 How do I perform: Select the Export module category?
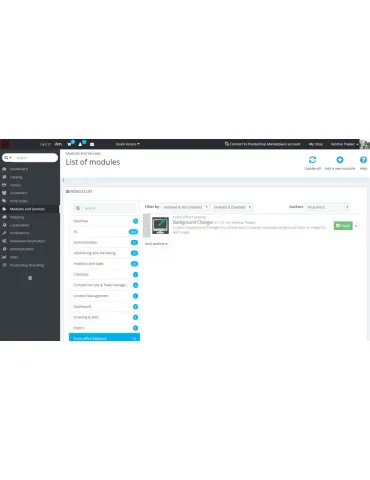click(x=104, y=328)
